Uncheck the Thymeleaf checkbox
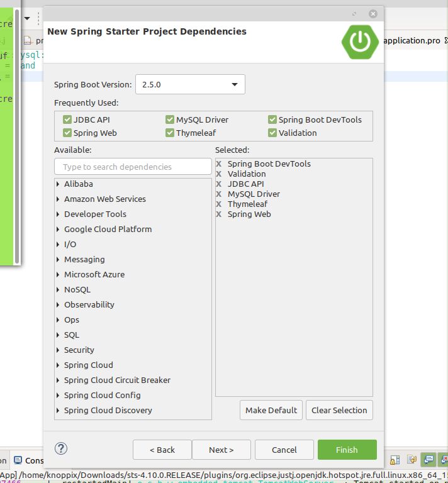Image resolution: width=448 pixels, height=483 pixels. click(x=170, y=133)
